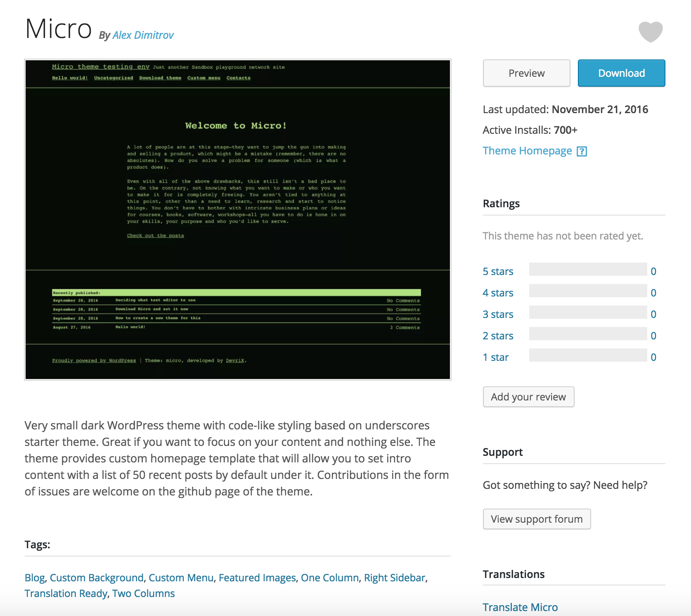Click the heart favorite icon
This screenshot has height=616, width=691.
pos(650,32)
